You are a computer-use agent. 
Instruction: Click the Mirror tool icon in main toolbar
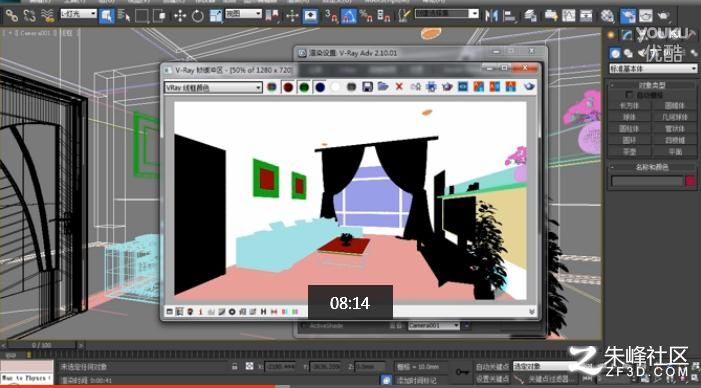tap(491, 16)
